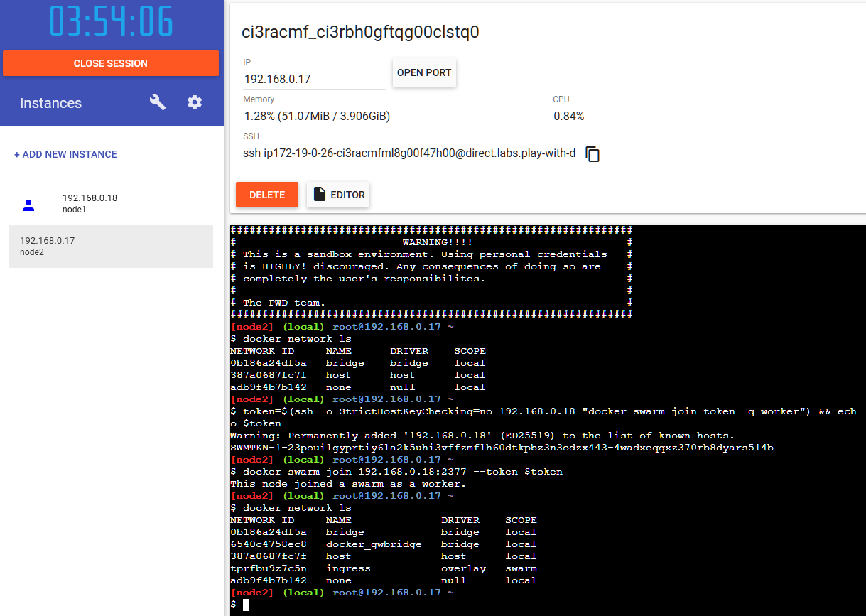Image resolution: width=866 pixels, height=616 pixels.
Task: Delete the current instance
Action: pyautogui.click(x=267, y=195)
